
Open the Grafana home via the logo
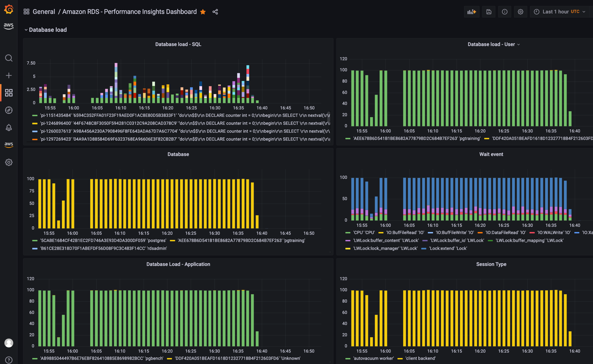click(x=9, y=9)
